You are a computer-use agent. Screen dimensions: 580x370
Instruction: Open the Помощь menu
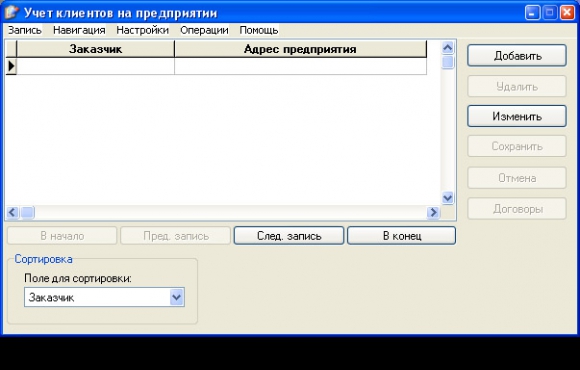[x=259, y=30]
